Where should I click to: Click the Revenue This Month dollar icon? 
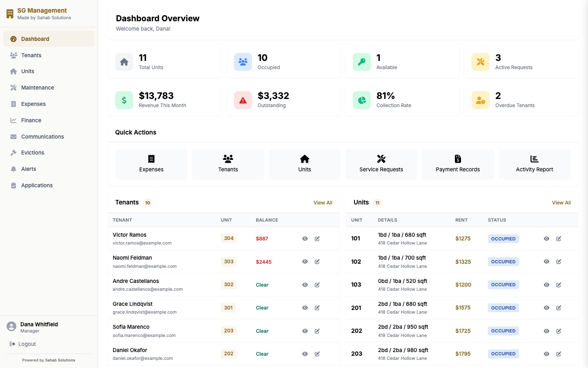coord(124,100)
